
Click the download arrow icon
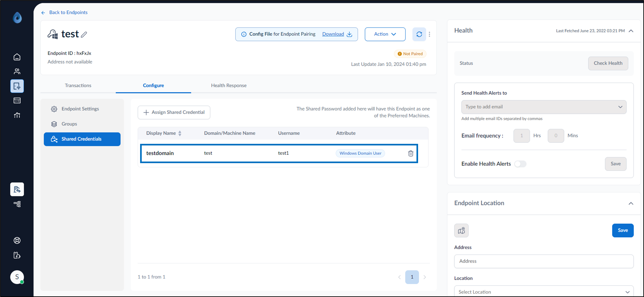tap(349, 34)
